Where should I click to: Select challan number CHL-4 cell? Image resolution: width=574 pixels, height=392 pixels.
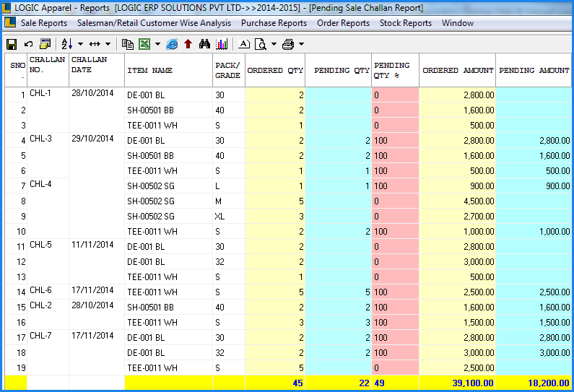[x=48, y=209]
